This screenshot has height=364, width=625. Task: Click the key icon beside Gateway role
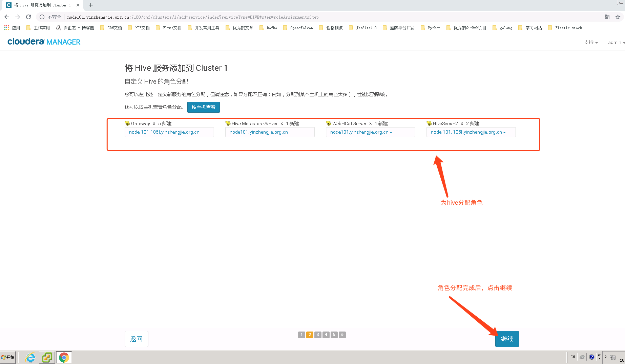pos(127,123)
